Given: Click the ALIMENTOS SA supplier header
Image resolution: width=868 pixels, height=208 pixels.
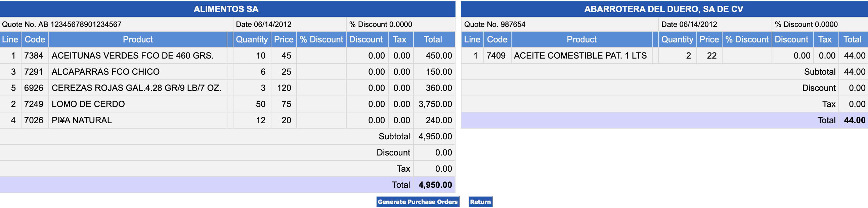Looking at the screenshot, I should 226,9.
